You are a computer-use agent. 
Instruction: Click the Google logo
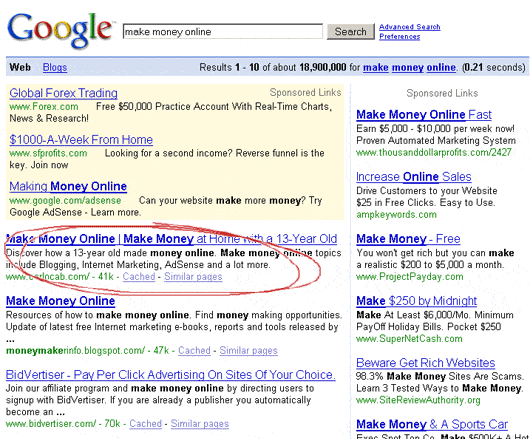click(60, 30)
